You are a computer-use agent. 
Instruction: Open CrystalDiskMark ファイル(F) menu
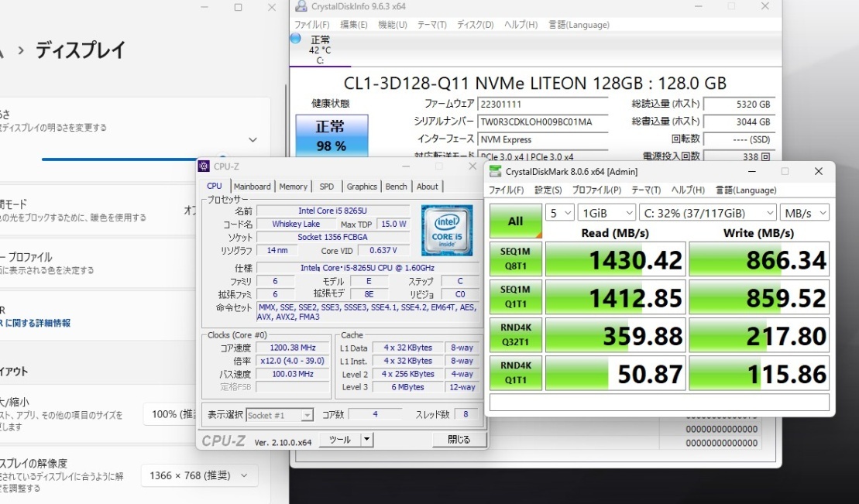click(x=506, y=190)
